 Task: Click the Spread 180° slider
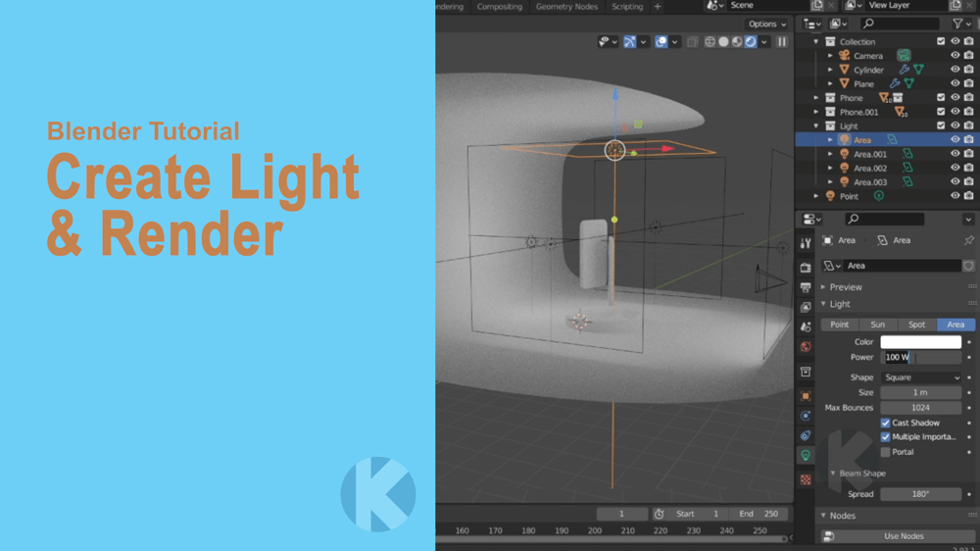[x=920, y=494]
